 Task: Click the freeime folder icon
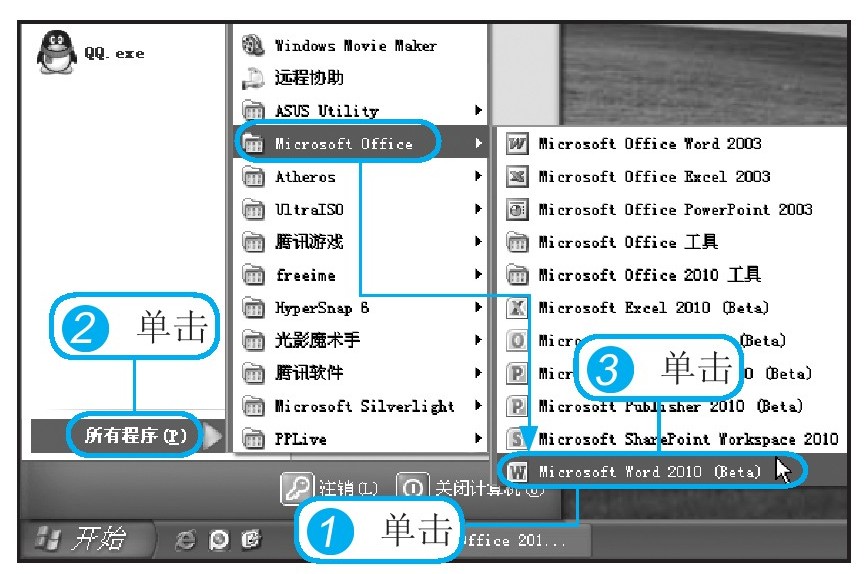253,274
